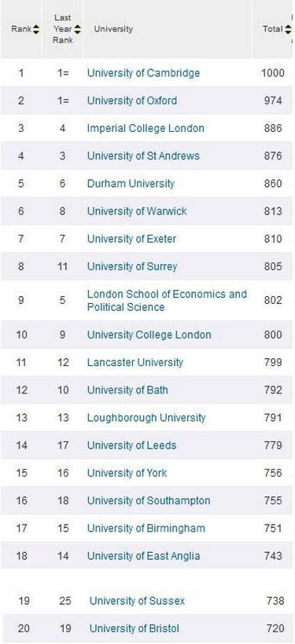Sort by Last Year Rank arrows
The image size is (295, 644).
(x=77, y=29)
